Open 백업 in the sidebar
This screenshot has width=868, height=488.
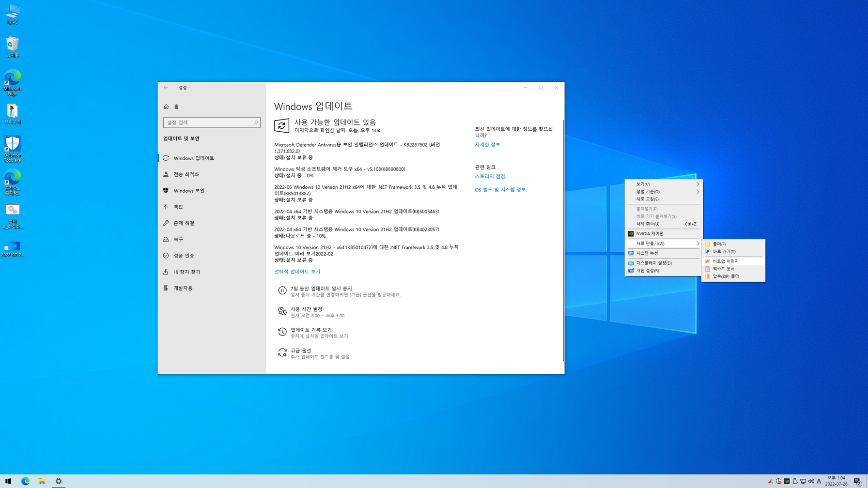212,207
